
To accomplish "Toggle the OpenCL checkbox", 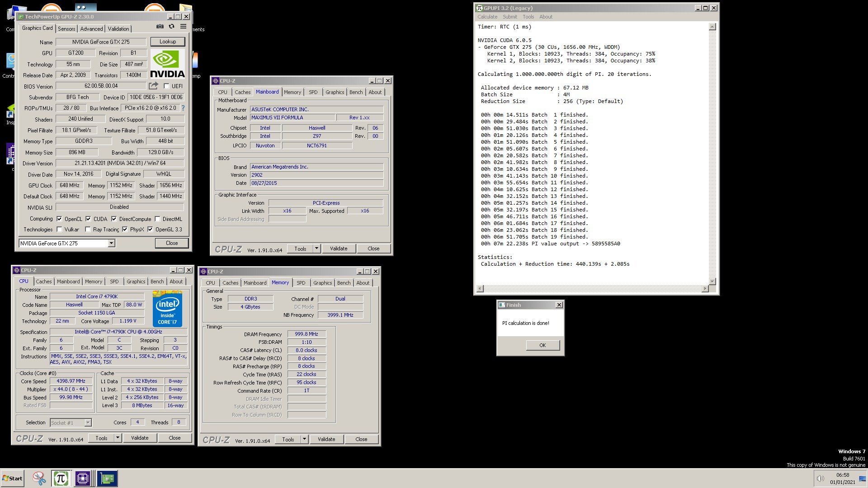I will coord(59,219).
